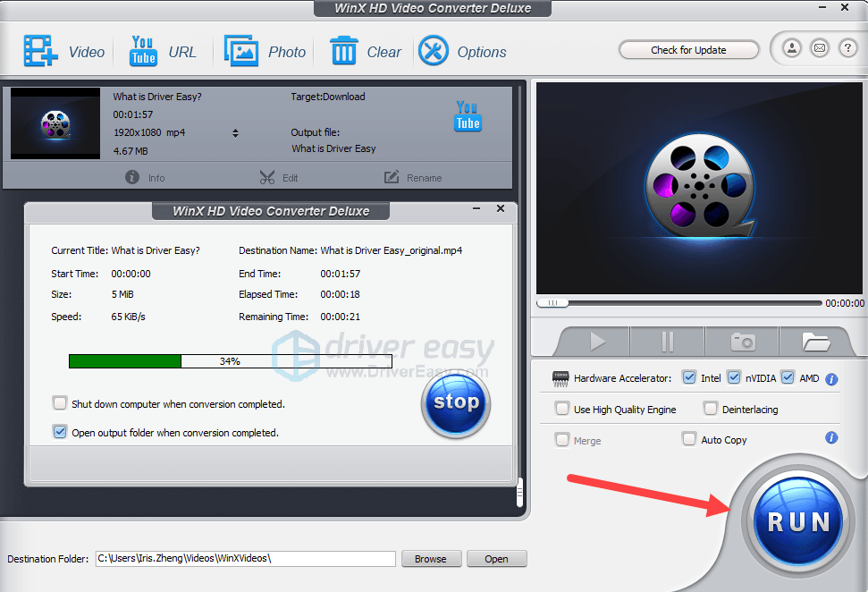
Task: Click the Video add icon
Action: pyautogui.click(x=40, y=52)
